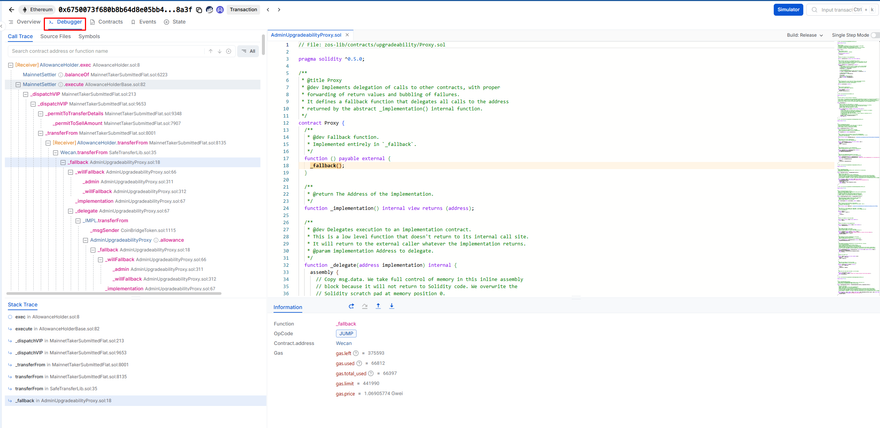880x428 pixels.
Task: Click the step-back debugger icon
Action: pos(351,307)
